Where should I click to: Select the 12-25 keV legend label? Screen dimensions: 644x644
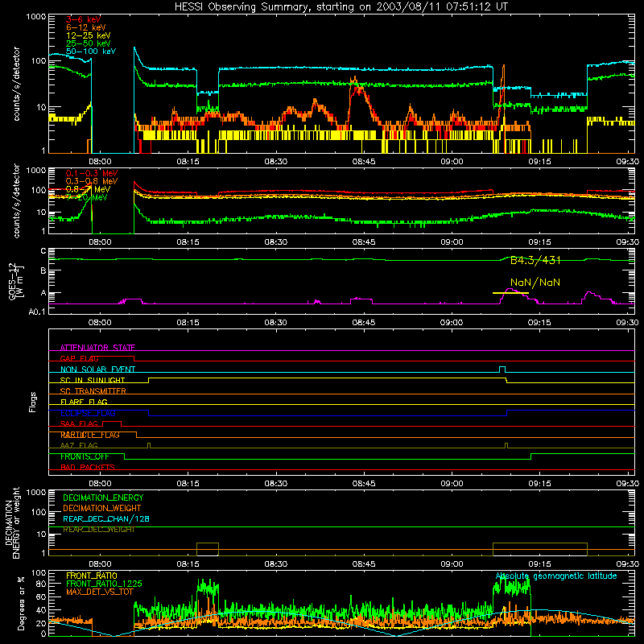point(89,35)
